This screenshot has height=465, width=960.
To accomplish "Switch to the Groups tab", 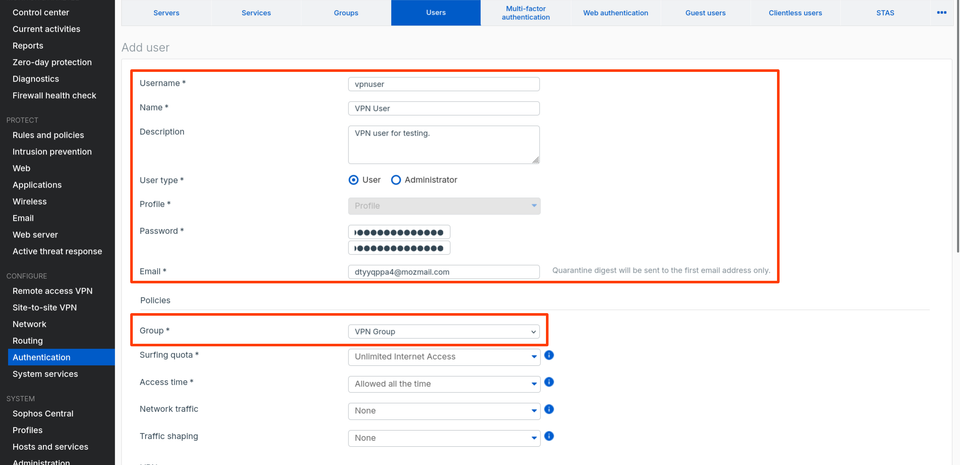I will [346, 13].
